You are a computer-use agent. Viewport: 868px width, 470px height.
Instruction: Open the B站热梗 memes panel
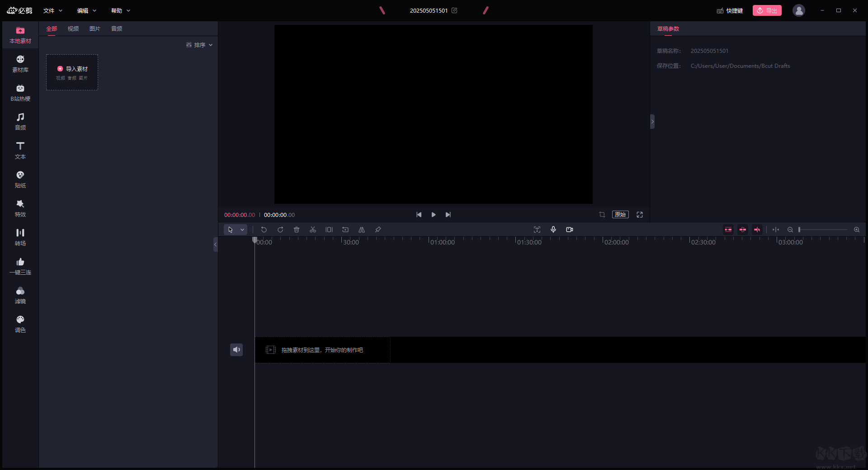[20, 93]
